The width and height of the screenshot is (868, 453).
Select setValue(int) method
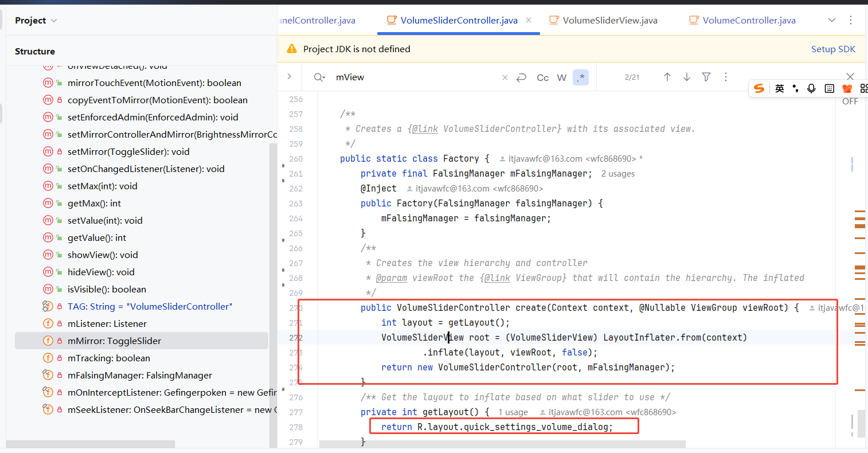(x=105, y=221)
